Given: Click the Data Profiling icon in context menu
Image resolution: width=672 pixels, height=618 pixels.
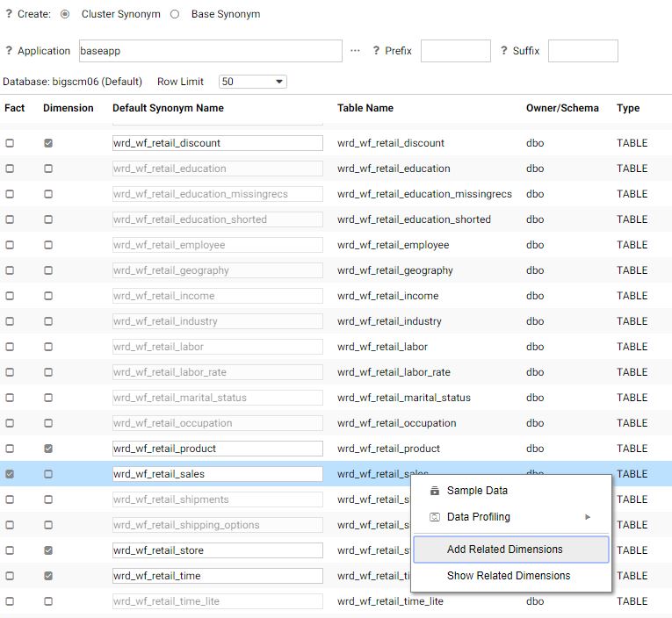Looking at the screenshot, I should (x=435, y=517).
